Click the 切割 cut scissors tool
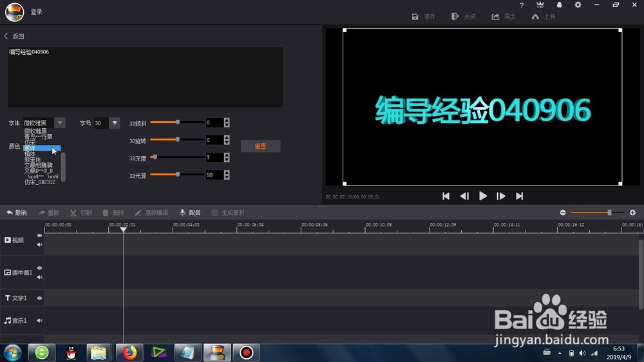Image resolution: width=644 pixels, height=362 pixels. point(81,213)
